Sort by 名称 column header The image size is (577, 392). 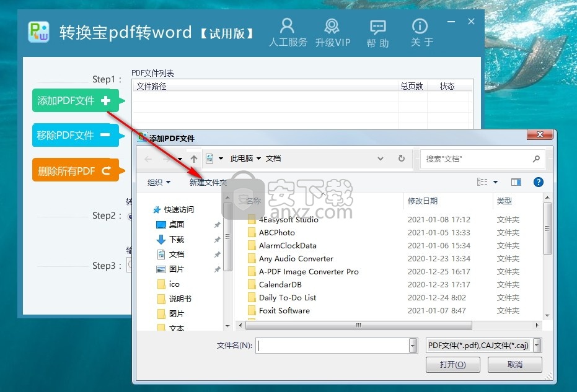(253, 201)
